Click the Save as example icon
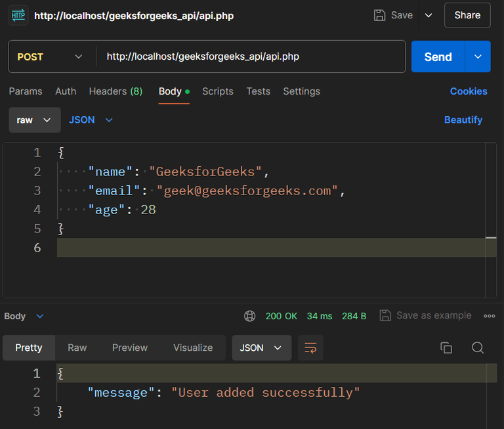Screen dimensions: 504x429 [385, 316]
